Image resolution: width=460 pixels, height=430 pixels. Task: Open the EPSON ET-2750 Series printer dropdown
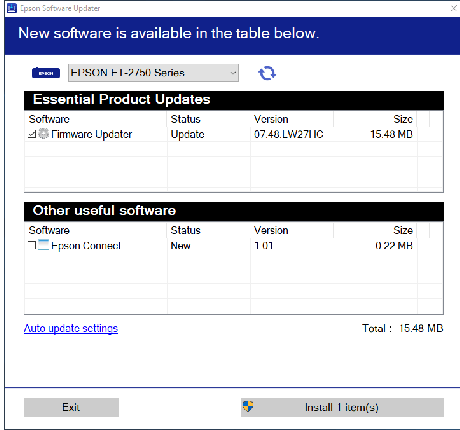pyautogui.click(x=153, y=73)
